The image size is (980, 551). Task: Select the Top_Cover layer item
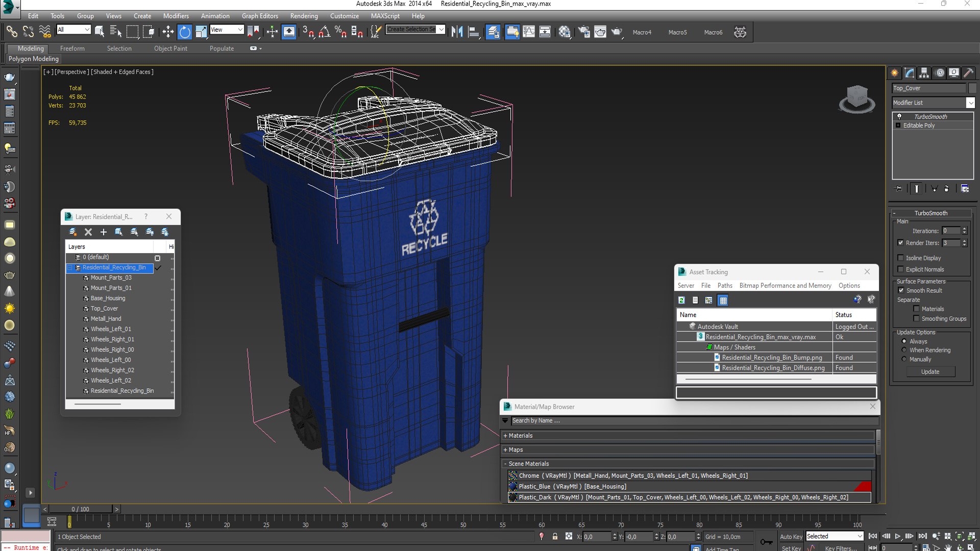(x=104, y=309)
